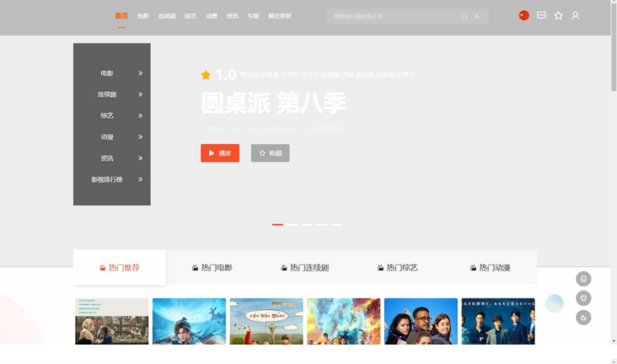This screenshot has height=364, width=617.
Task: Expand the 动漫 sidebar chevron
Action: click(x=140, y=137)
